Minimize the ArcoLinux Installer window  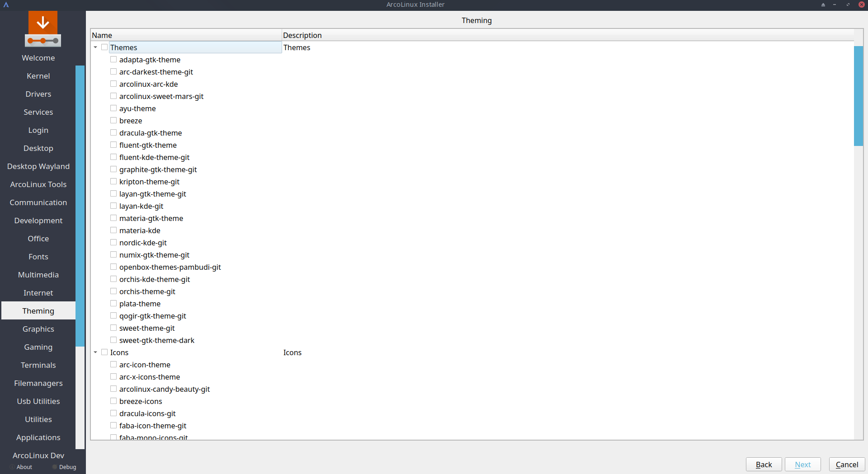[x=835, y=5]
